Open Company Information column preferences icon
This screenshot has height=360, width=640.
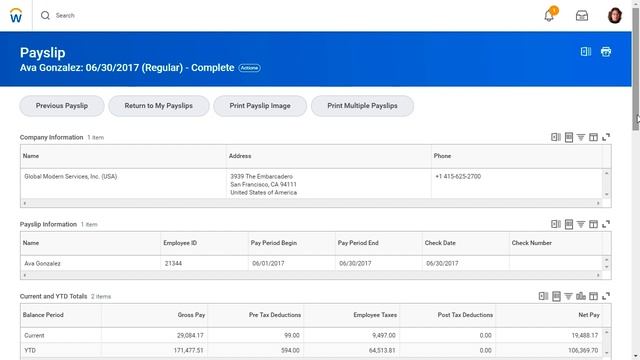tap(593, 137)
